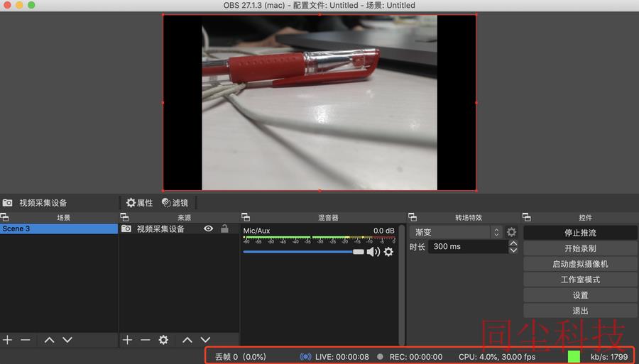The image size is (639, 364).
Task: Open Mic/Aux audio settings gear
Action: (389, 252)
